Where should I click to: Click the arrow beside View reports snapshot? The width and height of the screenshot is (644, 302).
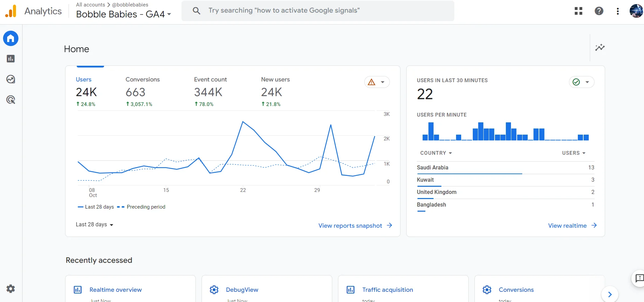pos(390,225)
